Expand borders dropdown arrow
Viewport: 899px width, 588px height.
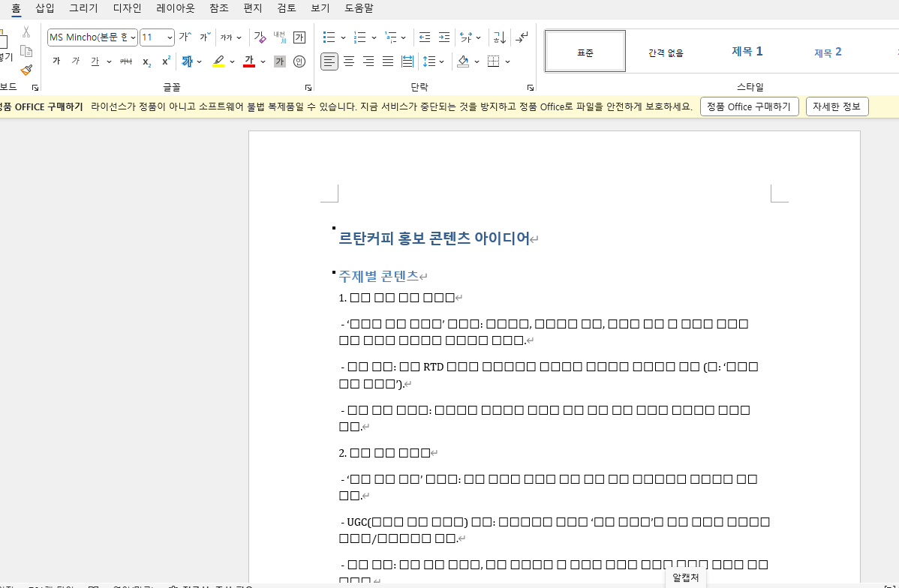[507, 61]
